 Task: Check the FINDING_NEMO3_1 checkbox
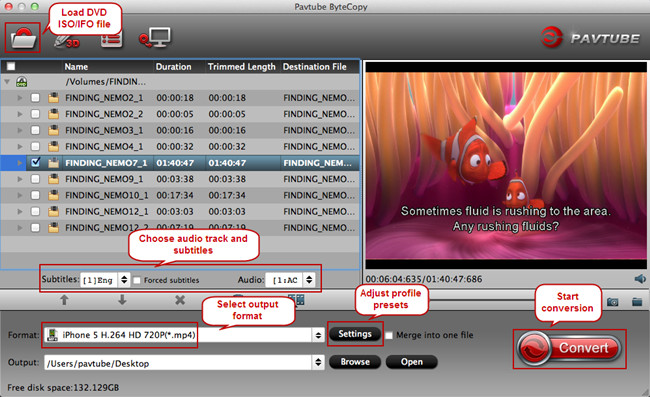point(35,130)
